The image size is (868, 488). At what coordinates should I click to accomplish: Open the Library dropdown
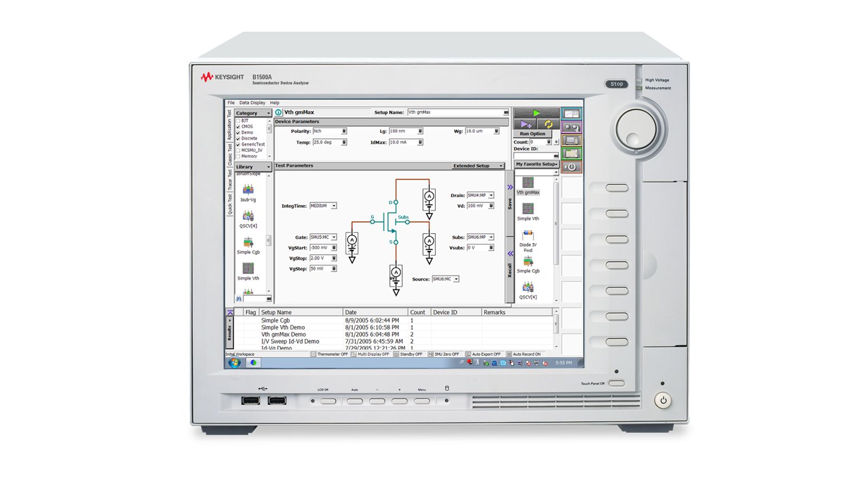[x=253, y=166]
